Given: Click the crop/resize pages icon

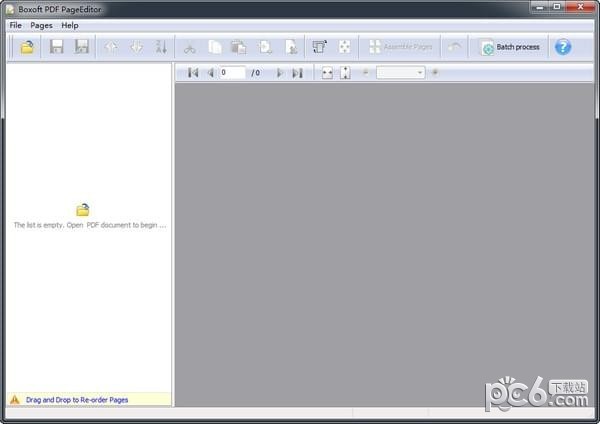Looking at the screenshot, I should [x=344, y=47].
